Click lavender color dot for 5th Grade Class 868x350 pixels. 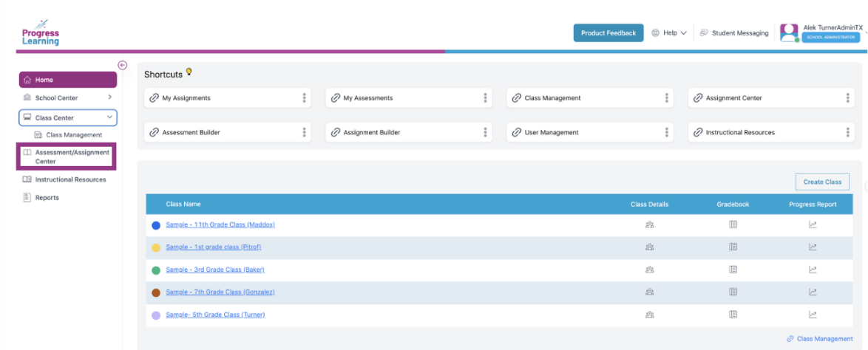coord(156,315)
